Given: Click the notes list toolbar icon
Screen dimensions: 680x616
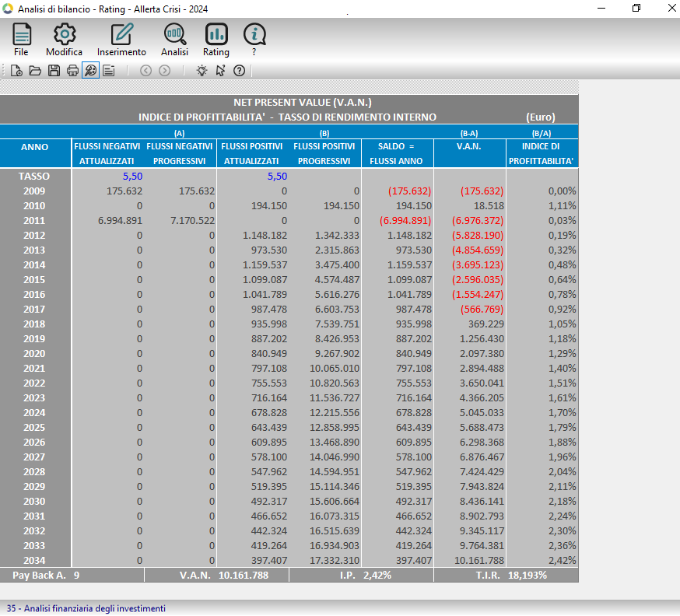Looking at the screenshot, I should coord(109,71).
